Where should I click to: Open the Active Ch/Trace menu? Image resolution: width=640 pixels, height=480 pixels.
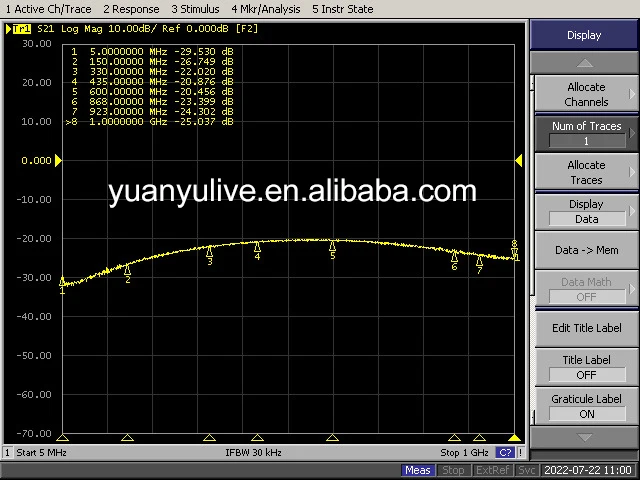(48, 9)
